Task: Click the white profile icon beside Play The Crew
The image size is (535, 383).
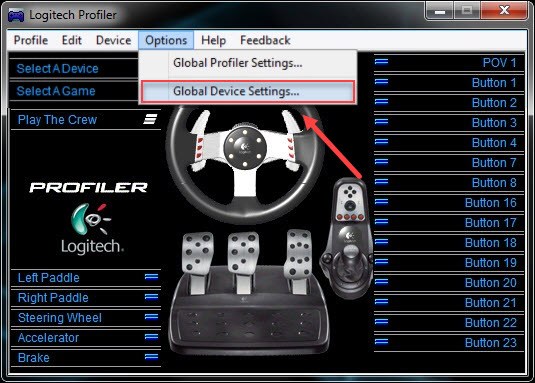Action: point(150,119)
